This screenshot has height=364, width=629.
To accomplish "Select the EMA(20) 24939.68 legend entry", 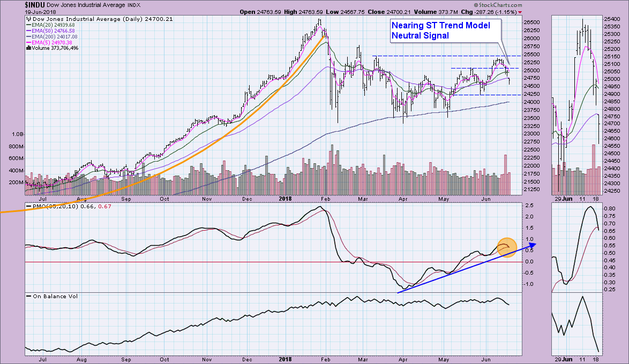I will [53, 25].
